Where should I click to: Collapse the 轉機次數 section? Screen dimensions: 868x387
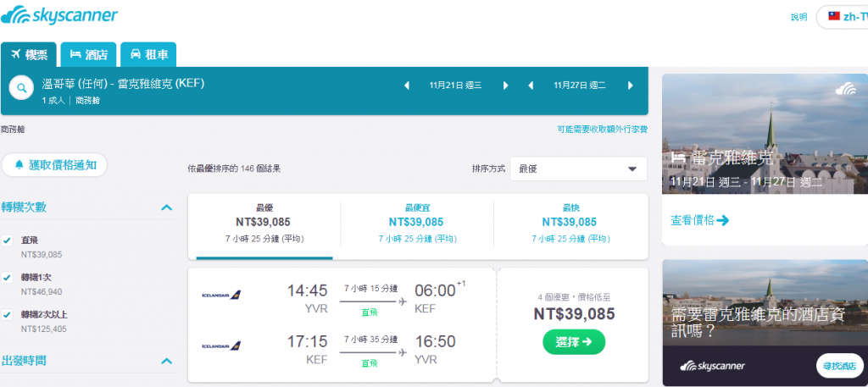[167, 207]
